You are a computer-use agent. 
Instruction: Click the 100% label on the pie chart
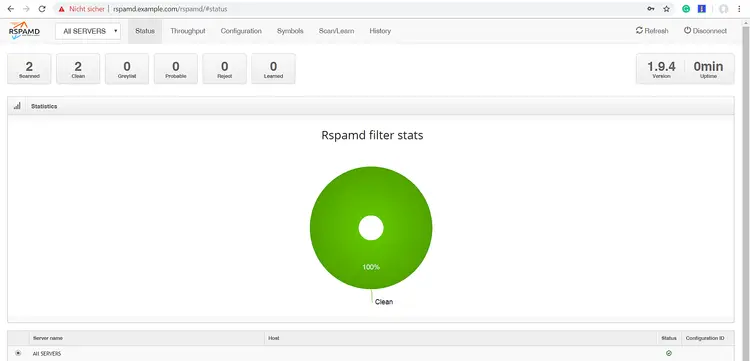pyautogui.click(x=371, y=267)
